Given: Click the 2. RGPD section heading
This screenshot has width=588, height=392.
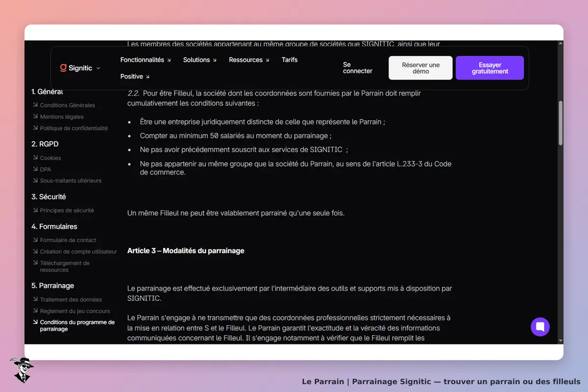Looking at the screenshot, I should (45, 144).
